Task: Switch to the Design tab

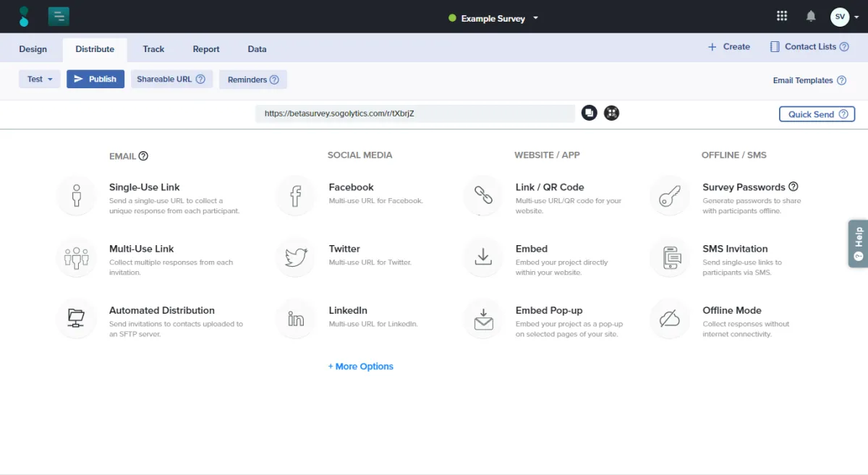Action: [x=33, y=49]
